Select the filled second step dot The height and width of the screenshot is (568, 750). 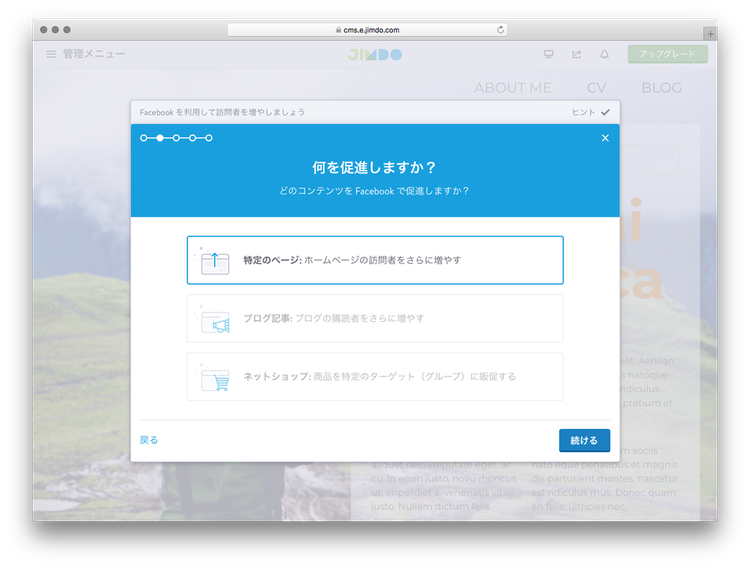point(160,138)
